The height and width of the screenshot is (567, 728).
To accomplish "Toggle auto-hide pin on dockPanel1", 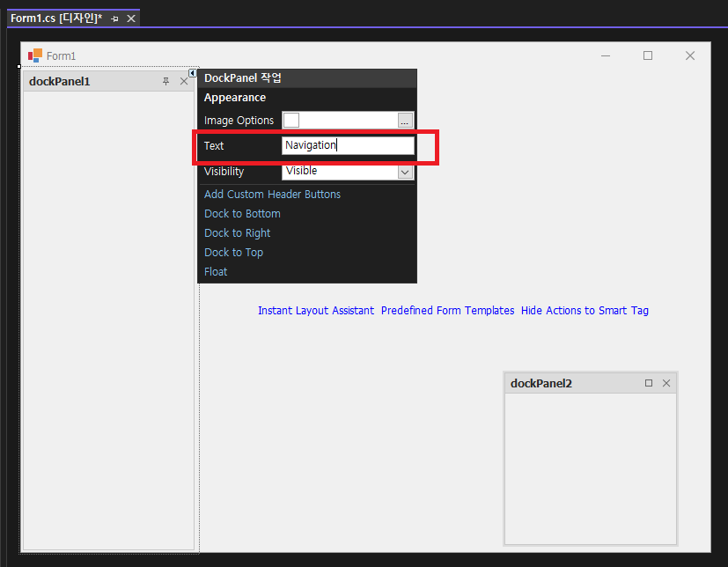I will tap(165, 81).
